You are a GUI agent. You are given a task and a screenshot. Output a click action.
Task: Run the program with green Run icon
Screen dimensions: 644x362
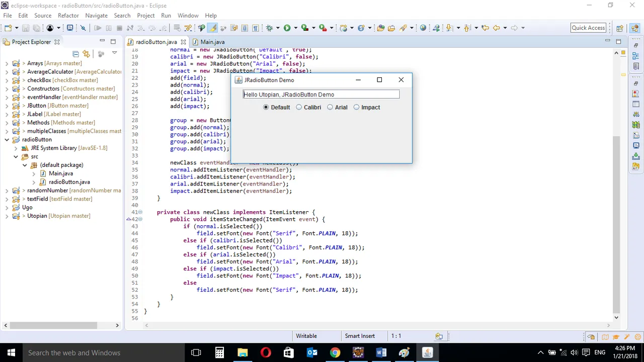287,28
